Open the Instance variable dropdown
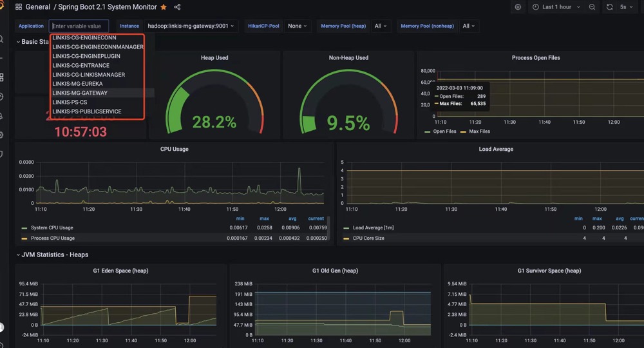Viewport: 644px width, 348px height. [192, 26]
